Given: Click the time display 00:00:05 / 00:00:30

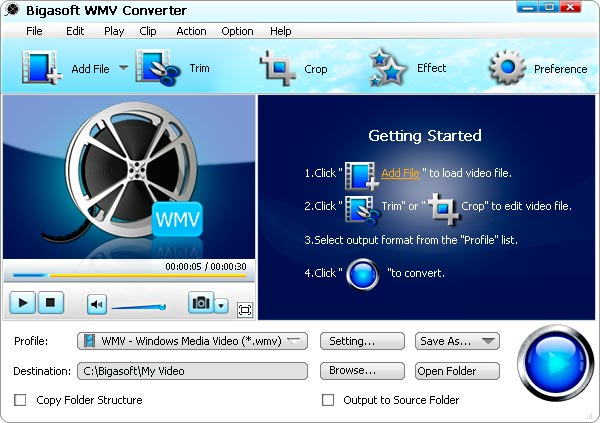Looking at the screenshot, I should 206,266.
